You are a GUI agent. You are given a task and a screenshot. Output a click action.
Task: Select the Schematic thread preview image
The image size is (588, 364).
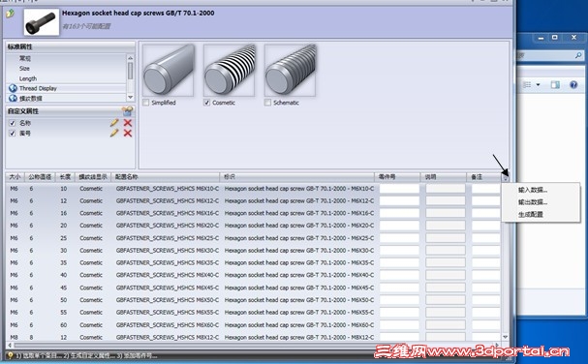coord(290,70)
